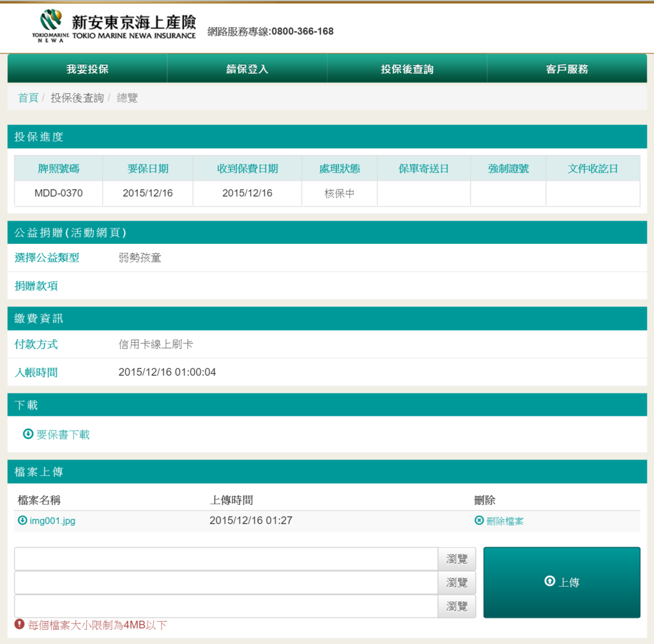This screenshot has height=644, width=654.
Task: Click the third 瀏覽 browse button
Action: [x=456, y=606]
